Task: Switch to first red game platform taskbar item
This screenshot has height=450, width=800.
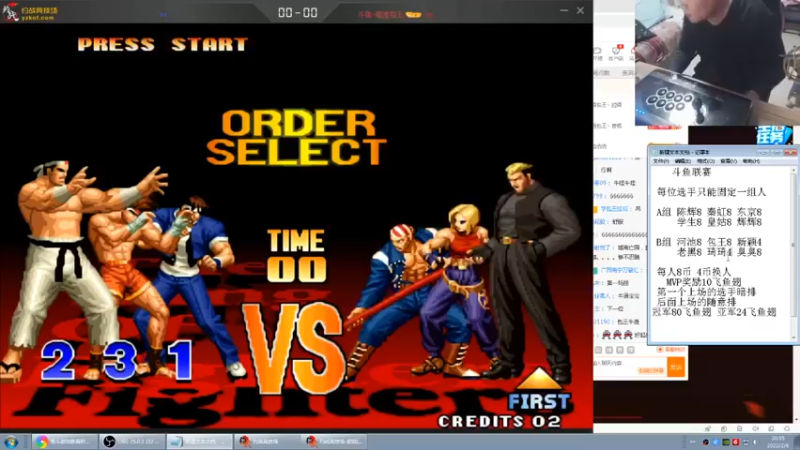Action: [266, 442]
